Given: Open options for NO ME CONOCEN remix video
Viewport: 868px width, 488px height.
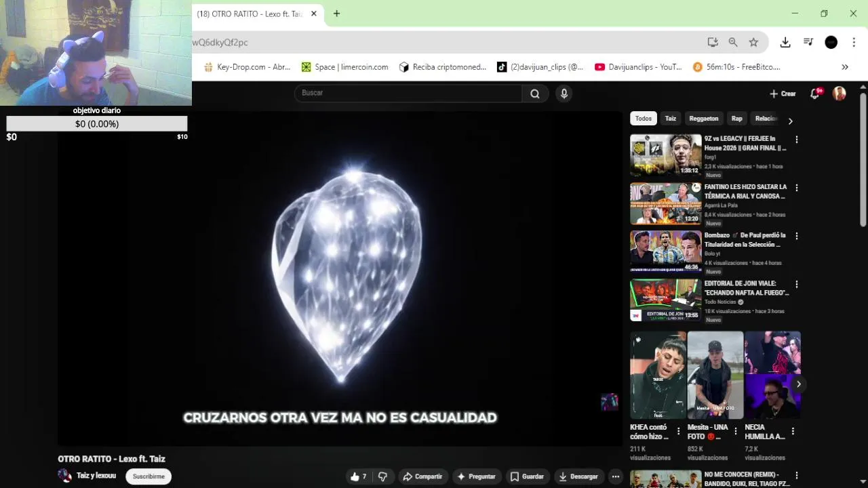Looking at the screenshot, I should 797,476.
